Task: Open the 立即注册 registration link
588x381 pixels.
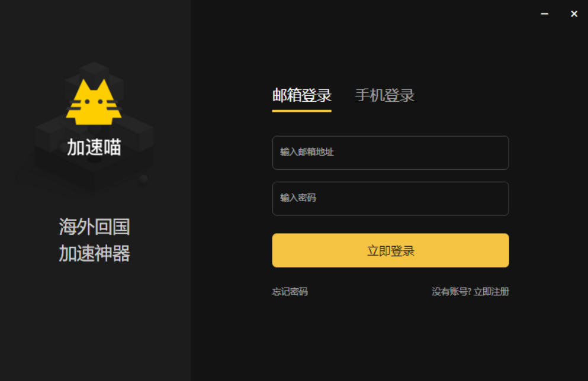Action: tap(491, 292)
